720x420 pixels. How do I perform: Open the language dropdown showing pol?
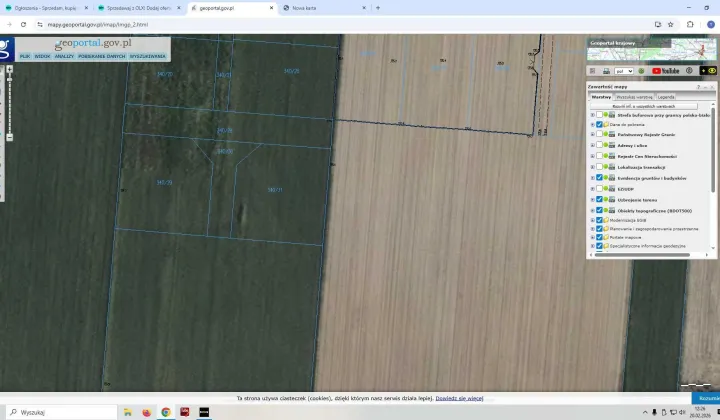coord(625,71)
